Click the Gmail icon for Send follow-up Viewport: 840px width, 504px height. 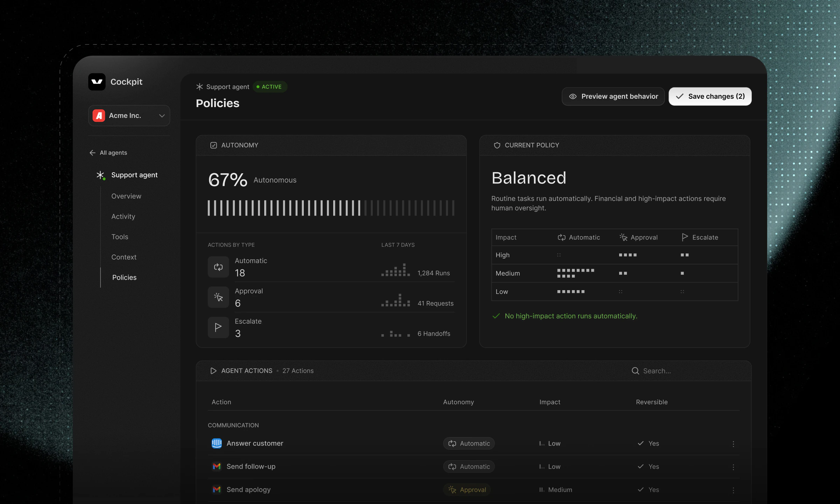pos(217,467)
